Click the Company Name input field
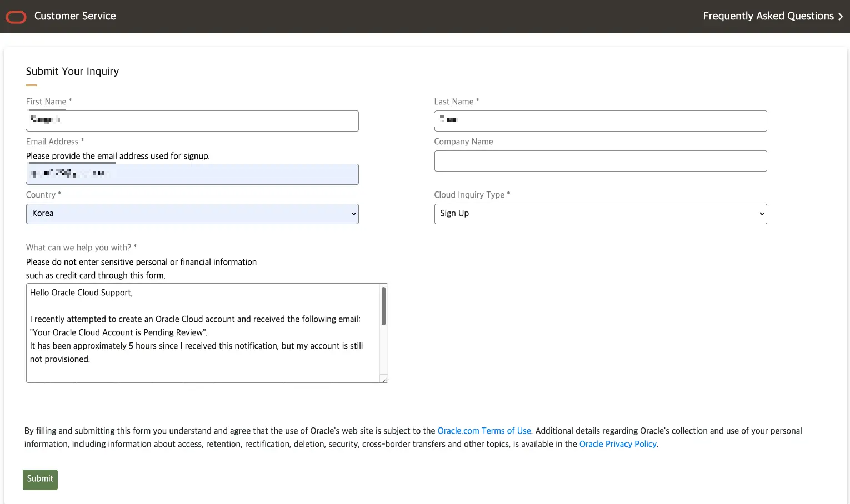The width and height of the screenshot is (850, 504). (x=600, y=161)
